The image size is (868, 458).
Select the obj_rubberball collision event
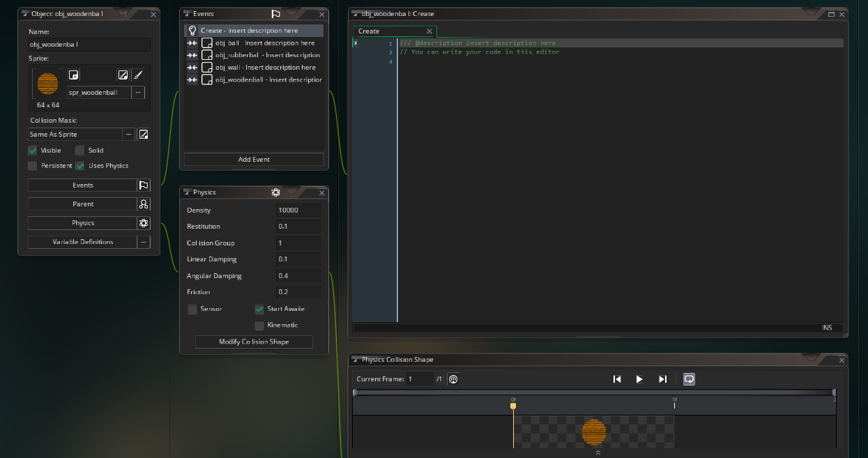click(x=254, y=55)
